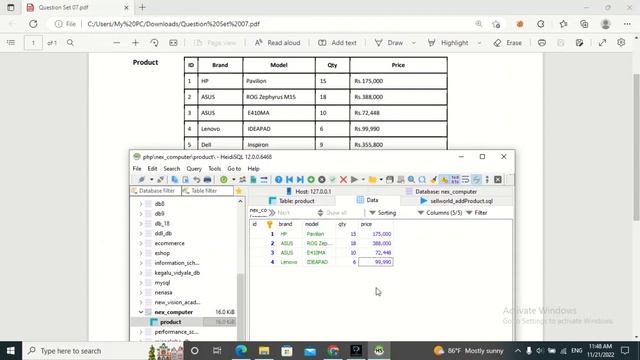Click the copy icon in HeidiSQL toolbar

pos(175,180)
